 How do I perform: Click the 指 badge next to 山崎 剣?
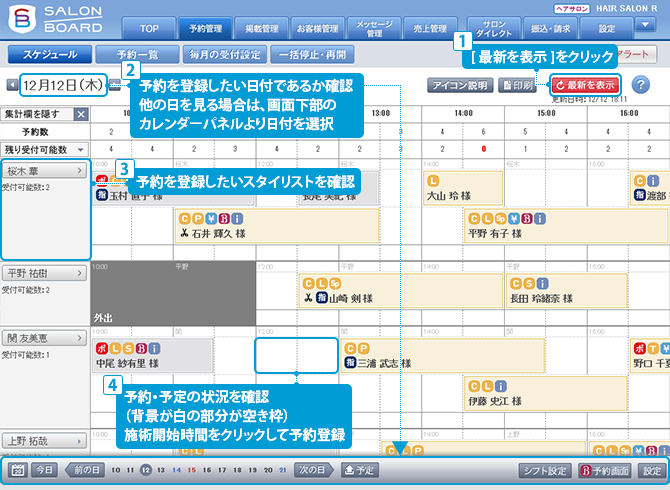[x=322, y=298]
